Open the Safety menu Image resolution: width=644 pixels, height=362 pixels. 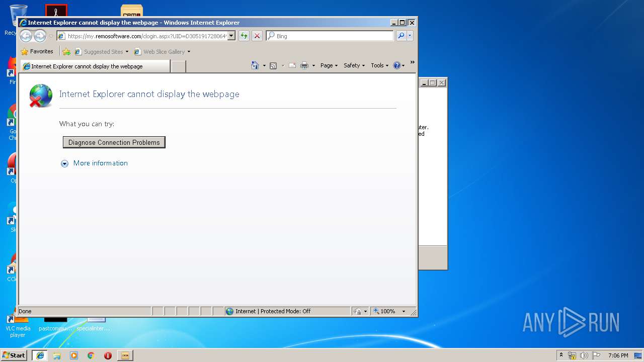354,65
